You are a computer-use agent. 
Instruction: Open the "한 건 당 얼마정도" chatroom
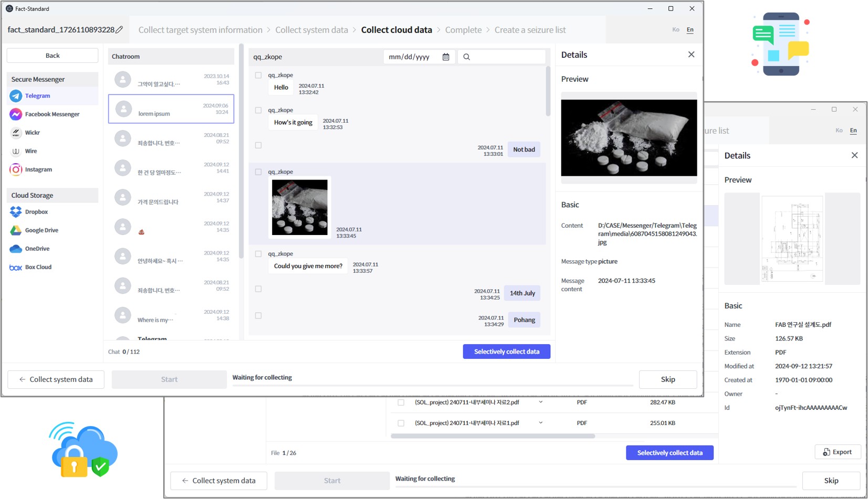click(171, 168)
